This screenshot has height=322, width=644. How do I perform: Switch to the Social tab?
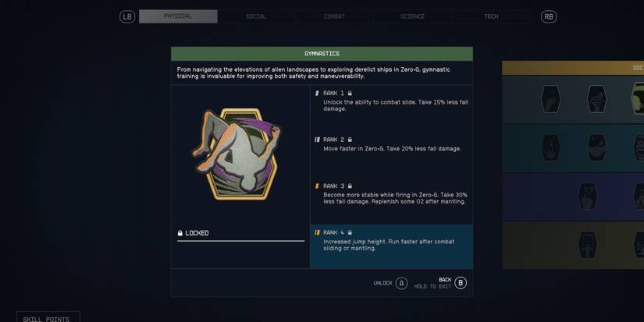click(256, 16)
